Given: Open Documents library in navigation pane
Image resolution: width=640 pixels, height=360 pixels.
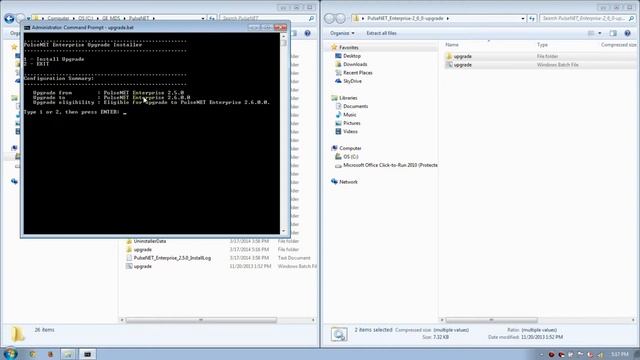Looking at the screenshot, I should [x=355, y=106].
